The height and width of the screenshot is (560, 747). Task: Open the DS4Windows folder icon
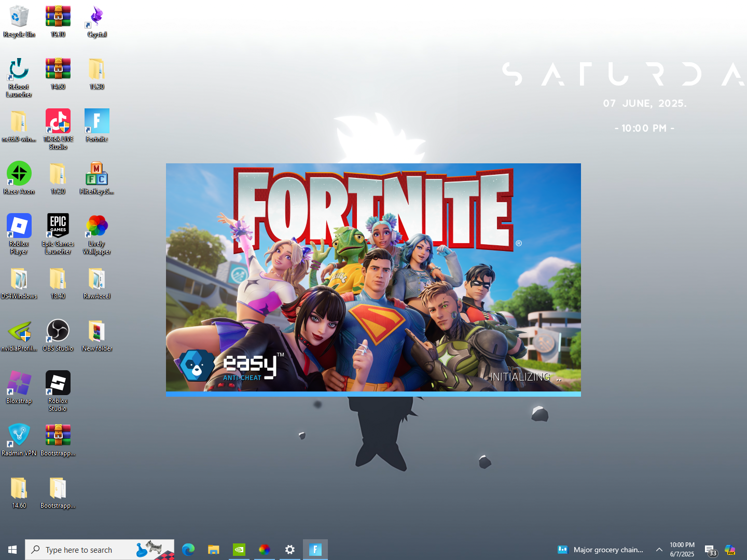19,283
